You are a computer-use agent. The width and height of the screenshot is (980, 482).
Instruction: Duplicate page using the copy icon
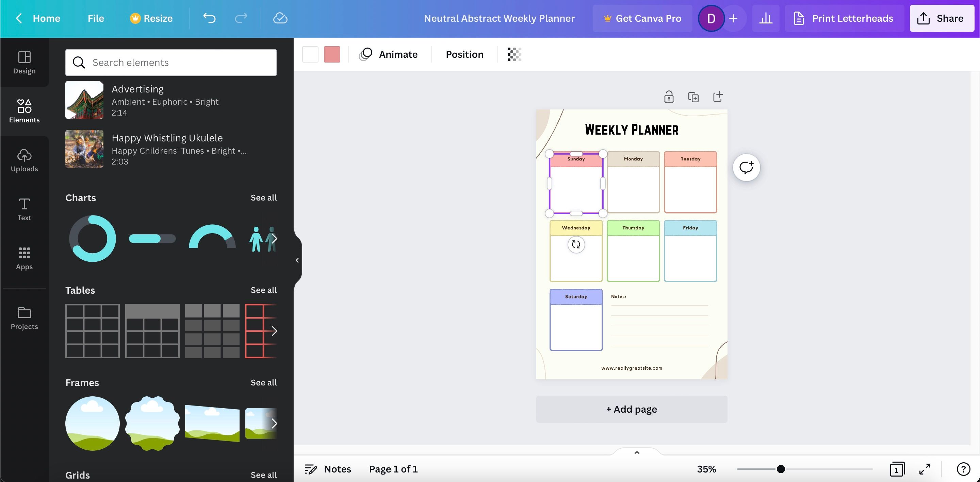point(693,97)
